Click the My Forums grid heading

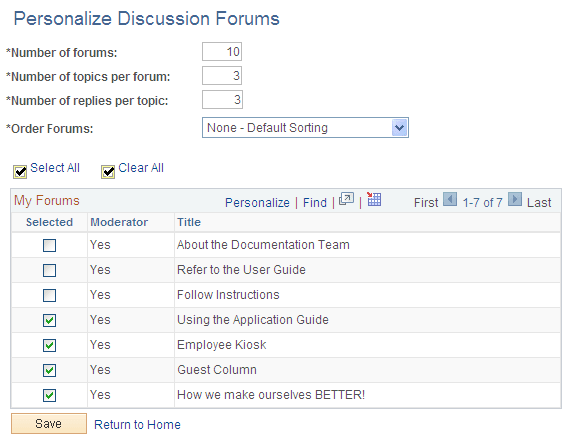click(x=46, y=201)
